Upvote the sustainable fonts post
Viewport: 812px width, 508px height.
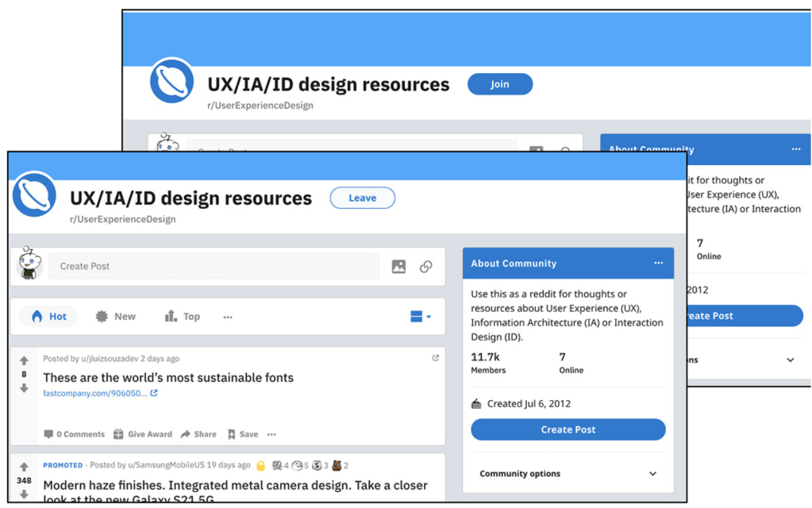click(x=24, y=360)
